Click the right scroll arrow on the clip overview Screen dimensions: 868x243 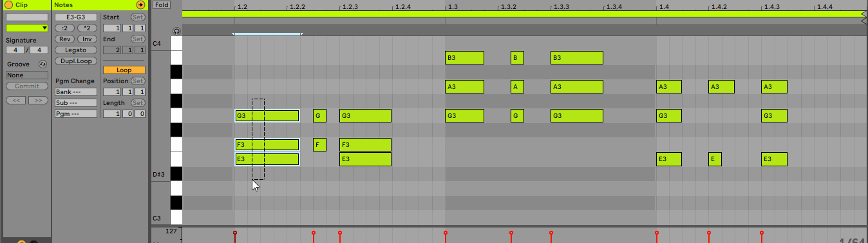[863, 14]
